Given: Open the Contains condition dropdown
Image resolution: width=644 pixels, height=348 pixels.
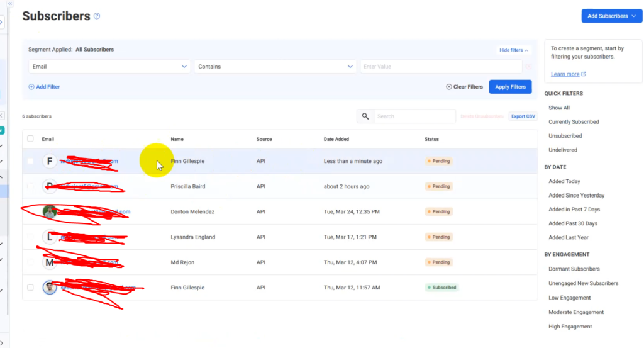Looking at the screenshot, I should pyautogui.click(x=275, y=67).
